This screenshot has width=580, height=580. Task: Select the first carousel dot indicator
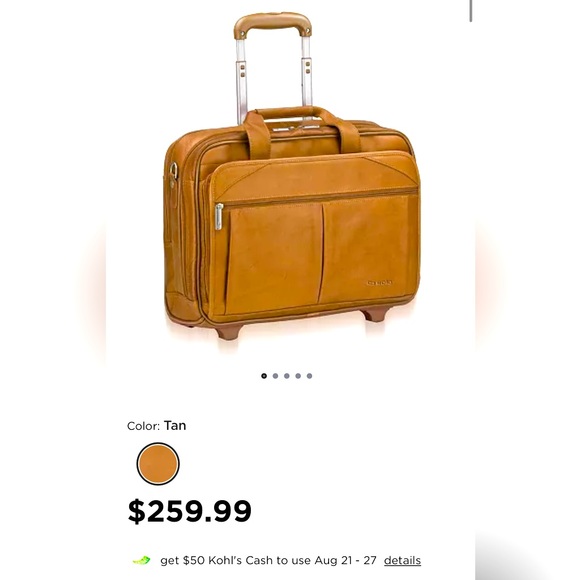click(x=264, y=376)
